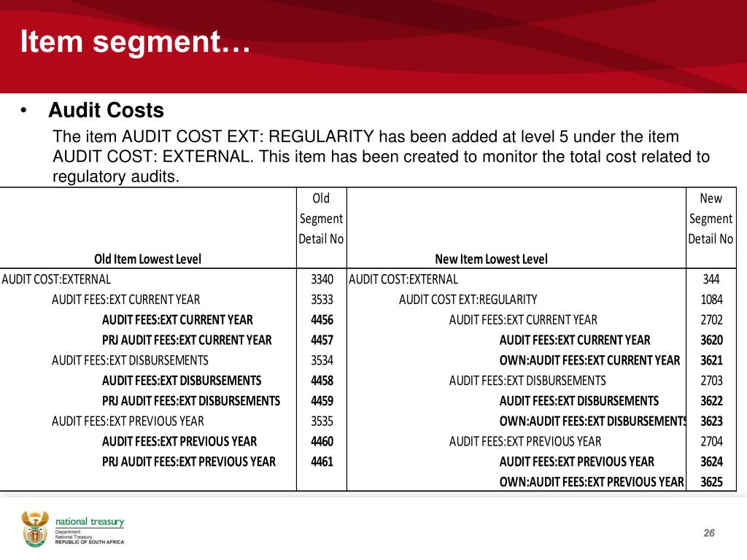Click the new segment number 3625
The width and height of the screenshot is (747, 560).
point(711,482)
